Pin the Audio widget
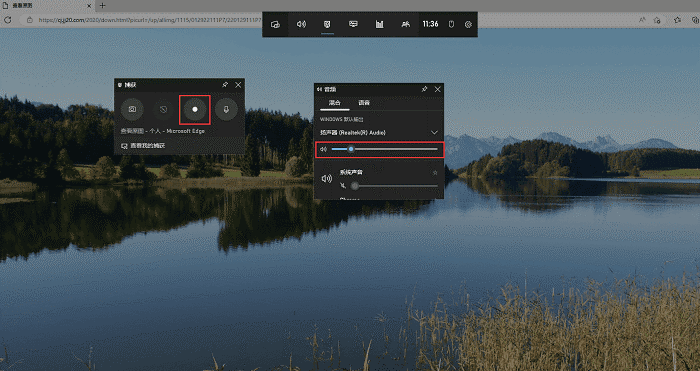The height and width of the screenshot is (371, 700). pyautogui.click(x=424, y=89)
